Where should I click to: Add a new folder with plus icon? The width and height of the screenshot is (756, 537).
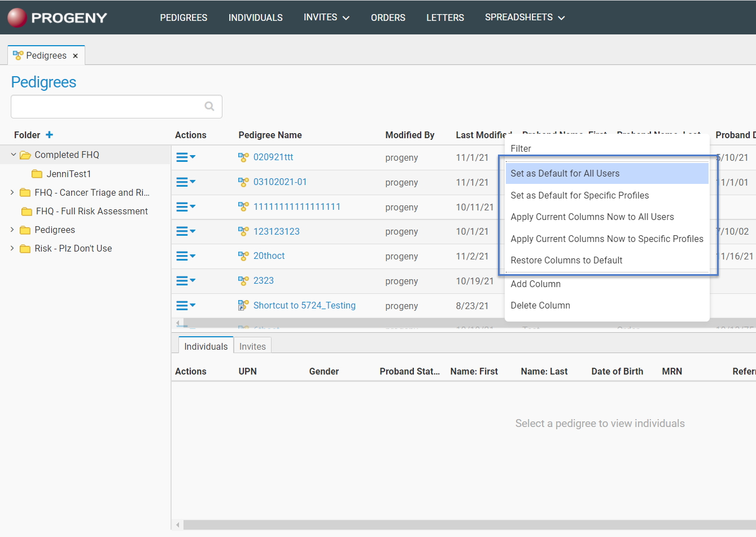[x=50, y=135]
